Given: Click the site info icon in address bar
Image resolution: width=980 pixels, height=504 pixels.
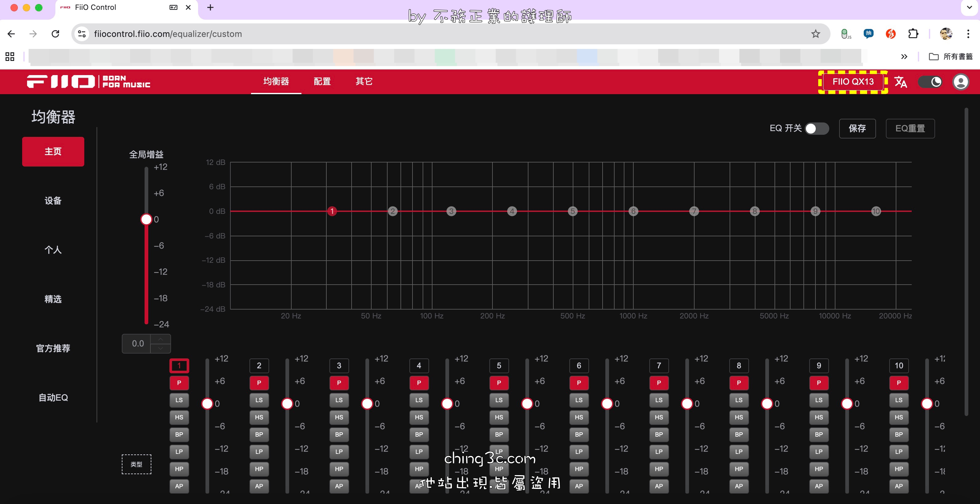Looking at the screenshot, I should [82, 34].
